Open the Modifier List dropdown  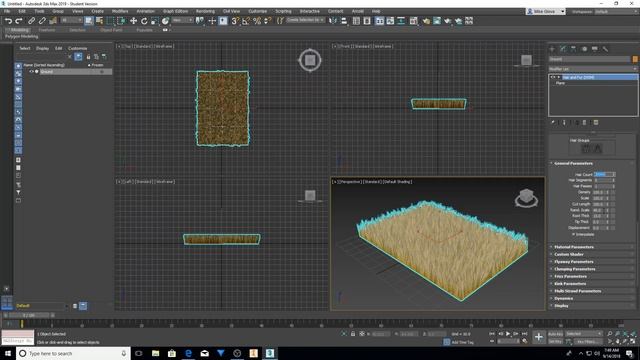click(x=593, y=69)
